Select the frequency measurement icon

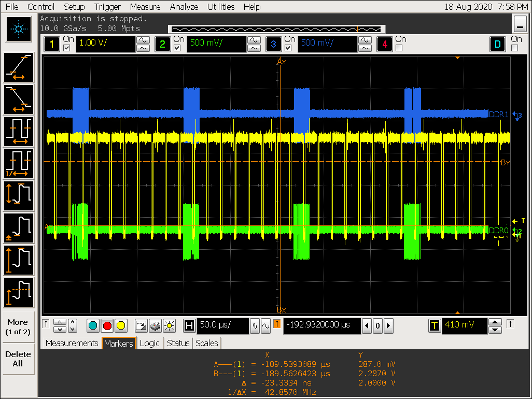(19, 164)
